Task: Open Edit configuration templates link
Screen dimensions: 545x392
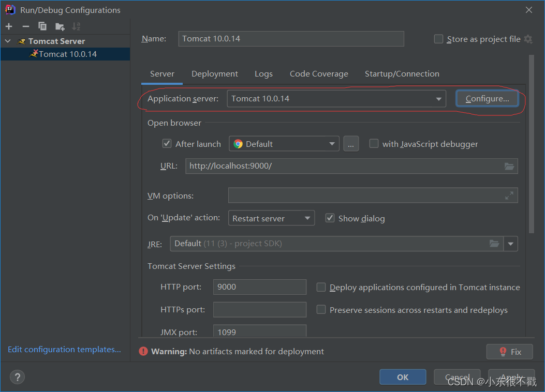Action: pos(64,350)
